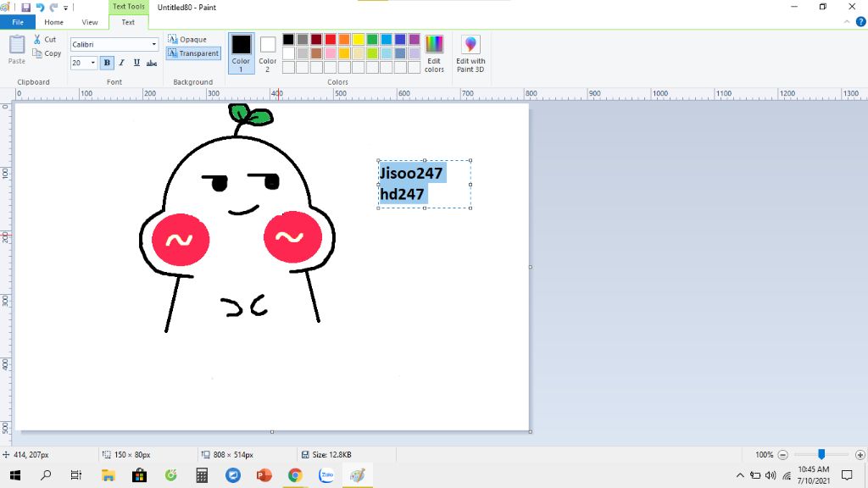Toggle Bold formatting
868x488 pixels.
coord(107,63)
